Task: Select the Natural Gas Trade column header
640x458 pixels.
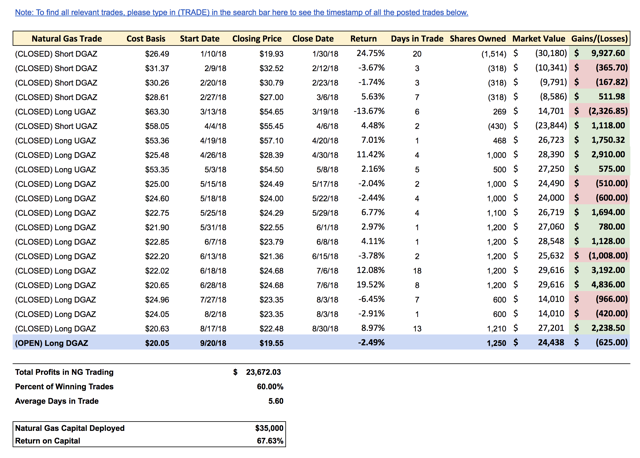Action: coord(67,39)
